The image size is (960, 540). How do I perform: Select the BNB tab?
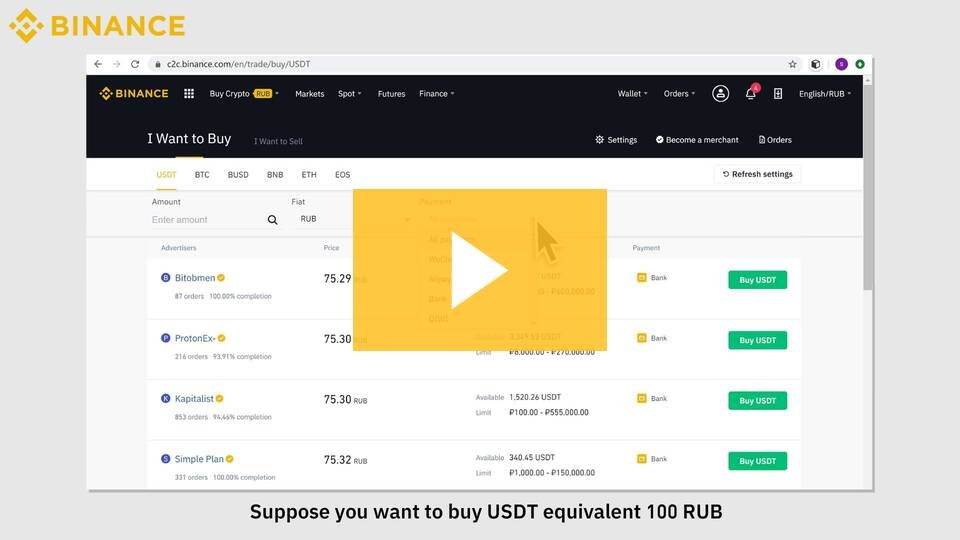275,175
